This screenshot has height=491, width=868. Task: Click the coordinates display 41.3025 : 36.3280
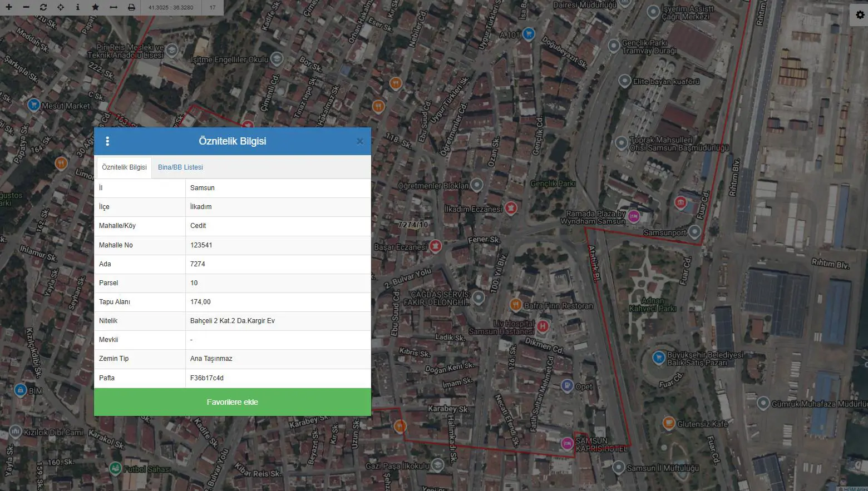(171, 8)
